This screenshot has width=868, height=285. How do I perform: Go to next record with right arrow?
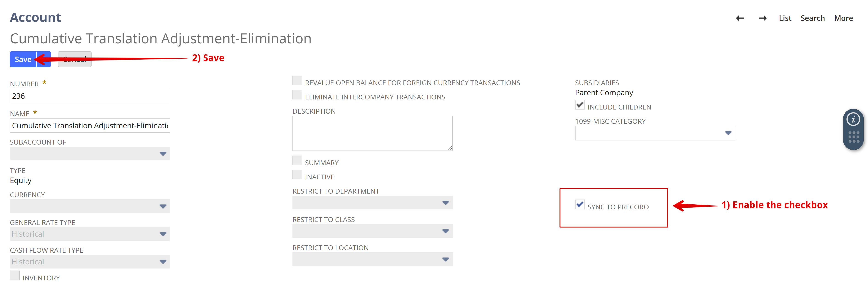[762, 18]
